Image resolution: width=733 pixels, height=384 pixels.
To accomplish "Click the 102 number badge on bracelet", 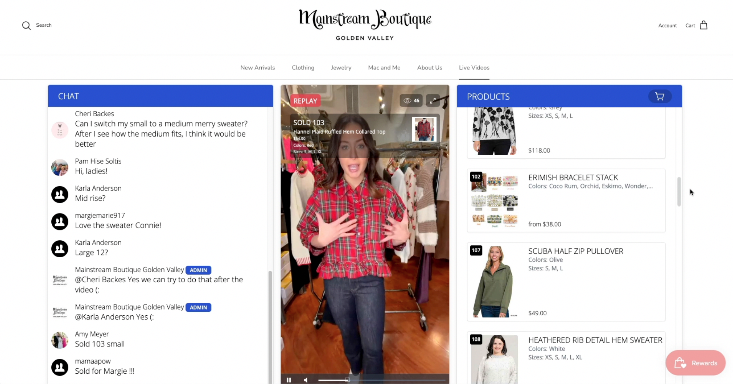I will click(476, 177).
